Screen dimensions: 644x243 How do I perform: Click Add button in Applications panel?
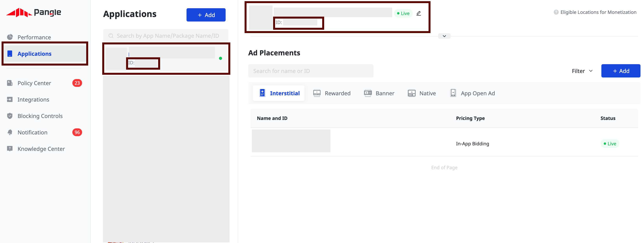[206, 15]
